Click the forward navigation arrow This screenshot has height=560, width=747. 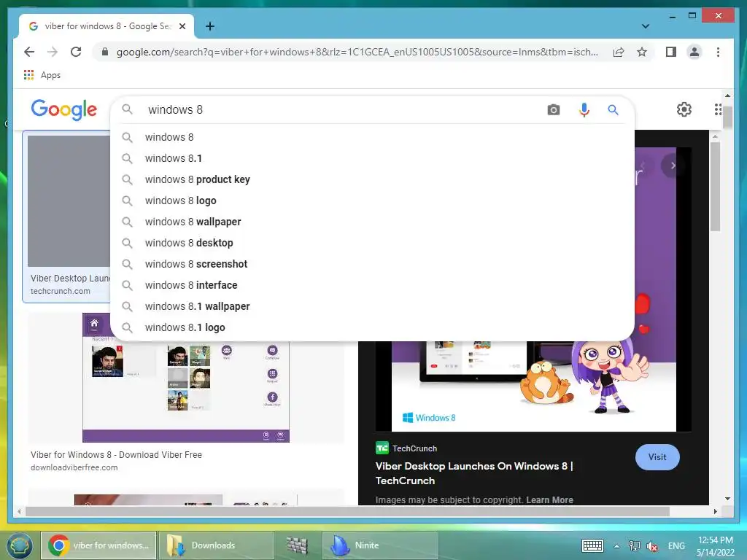coord(53,52)
